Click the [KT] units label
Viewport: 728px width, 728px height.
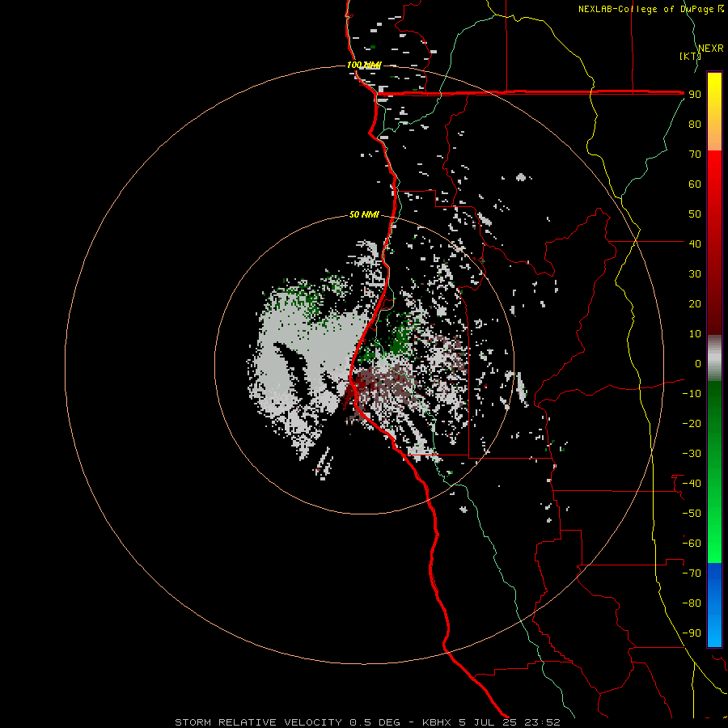(691, 56)
